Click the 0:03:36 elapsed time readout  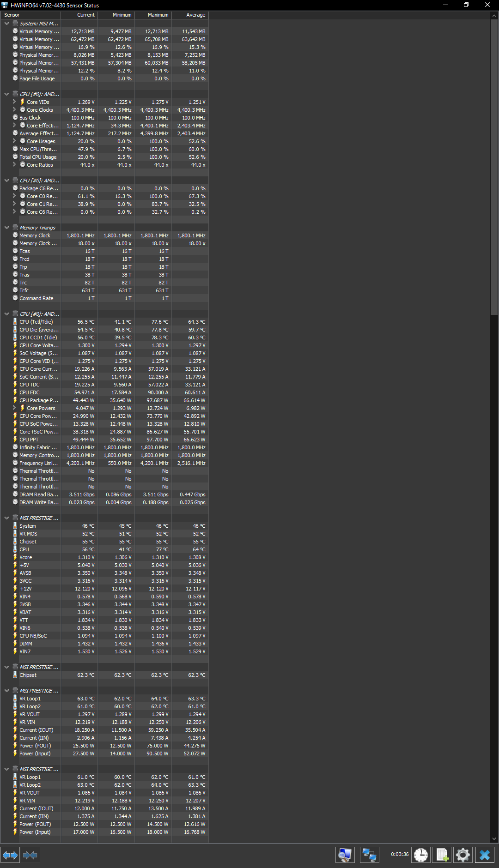[x=400, y=855]
